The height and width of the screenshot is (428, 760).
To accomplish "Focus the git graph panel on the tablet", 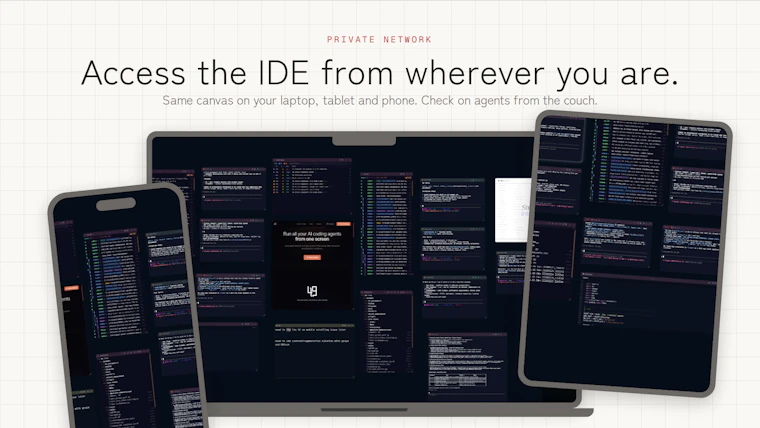I will tap(628, 162).
